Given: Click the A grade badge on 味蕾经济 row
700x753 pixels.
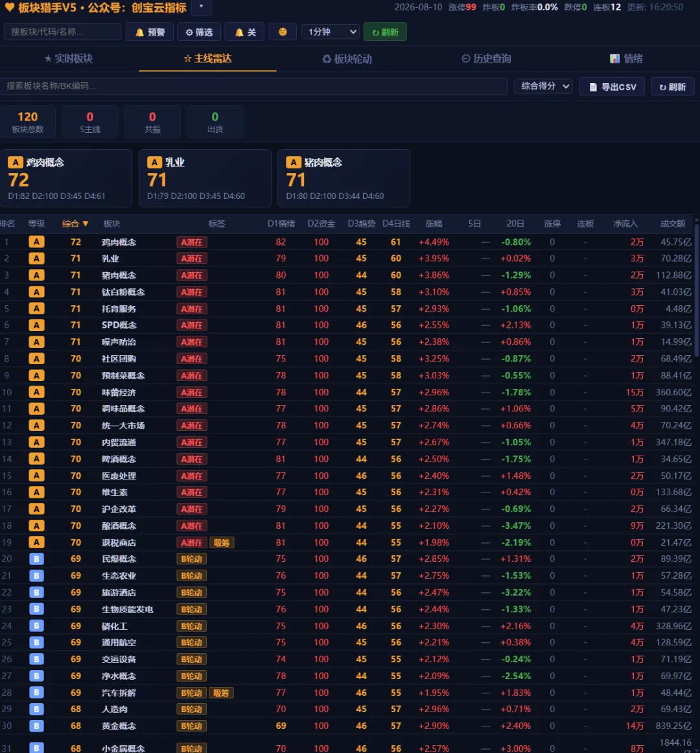Looking at the screenshot, I should pyautogui.click(x=36, y=392).
